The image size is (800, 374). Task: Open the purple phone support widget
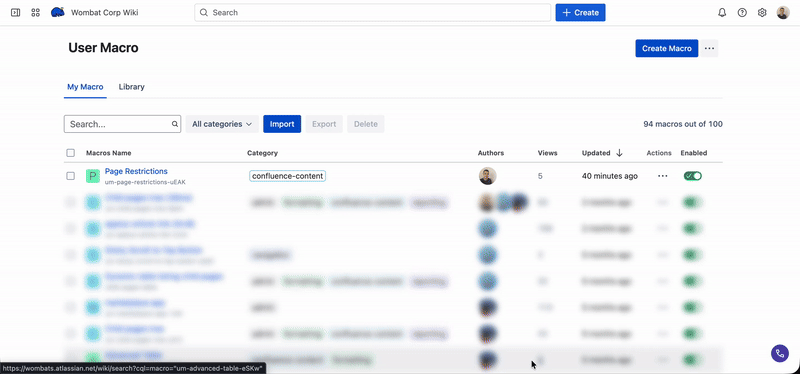pyautogui.click(x=779, y=353)
